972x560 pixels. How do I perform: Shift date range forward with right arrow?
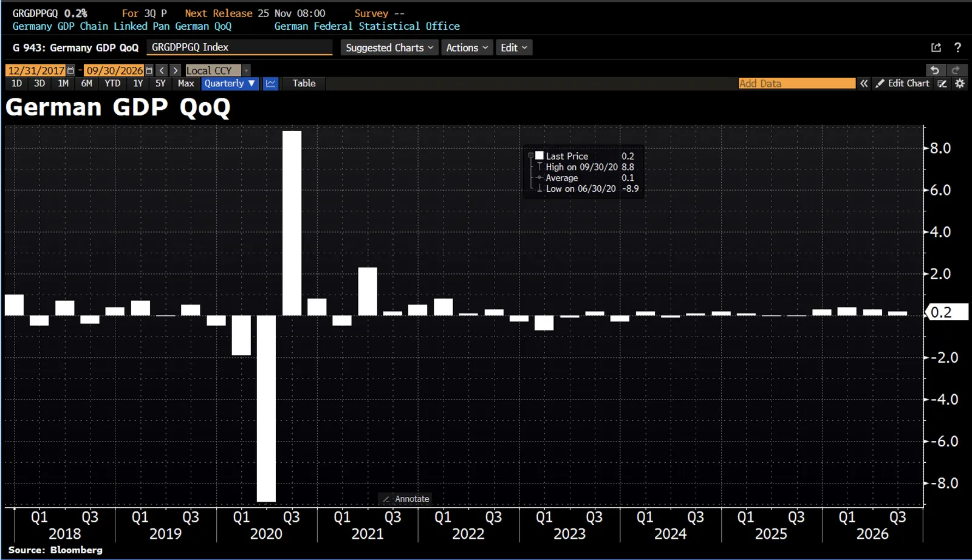pos(175,70)
